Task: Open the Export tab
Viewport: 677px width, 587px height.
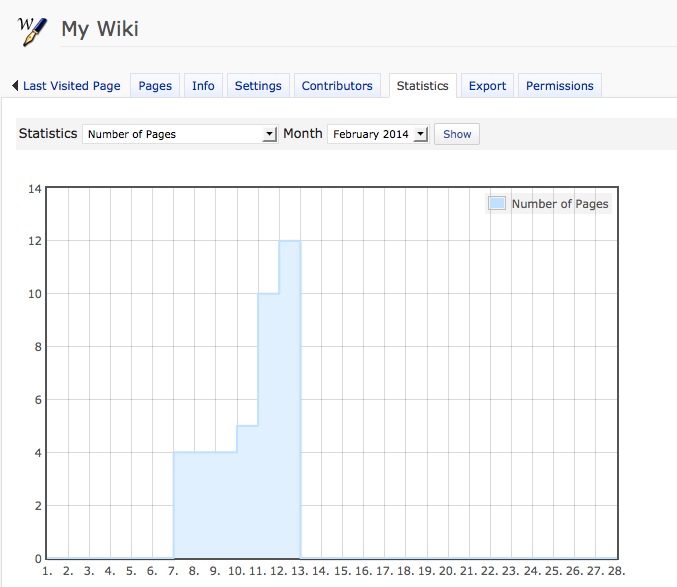Action: click(487, 86)
